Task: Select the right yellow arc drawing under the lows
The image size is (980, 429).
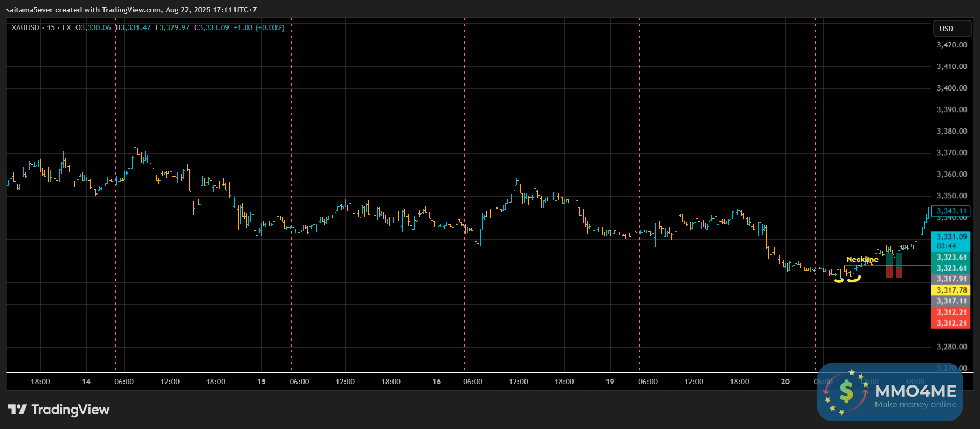Action: click(854, 279)
